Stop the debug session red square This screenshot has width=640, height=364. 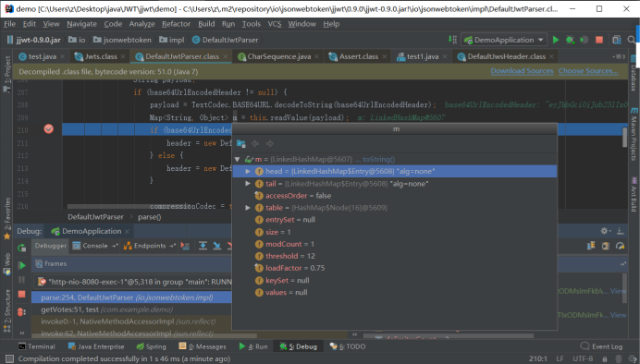pyautogui.click(x=21, y=294)
